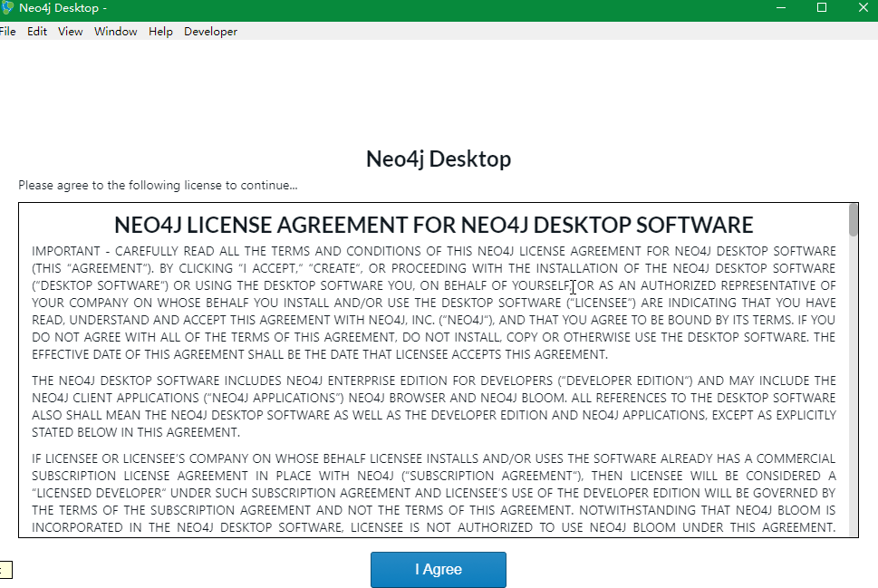Image resolution: width=878 pixels, height=588 pixels.
Task: Open the File menu
Action: (8, 31)
